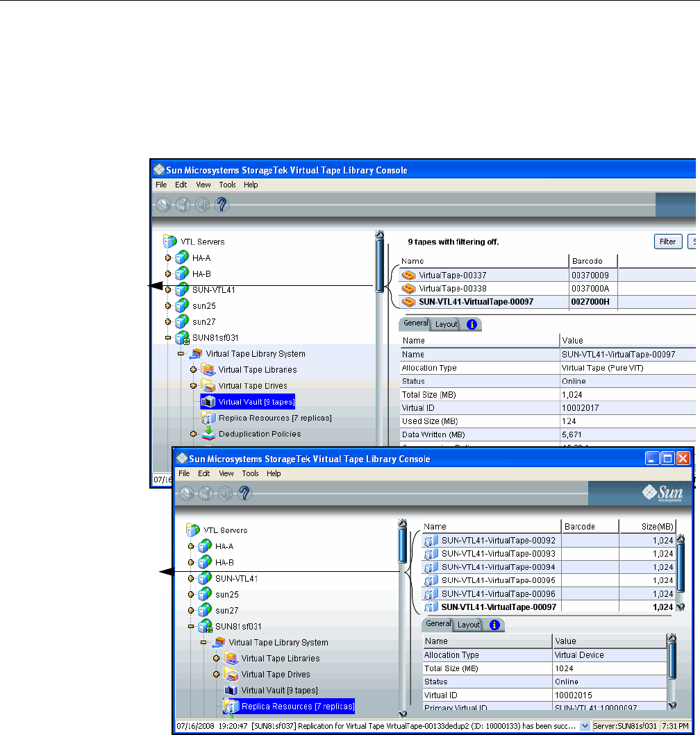Click the first toolbar icon in front window

tap(186, 493)
